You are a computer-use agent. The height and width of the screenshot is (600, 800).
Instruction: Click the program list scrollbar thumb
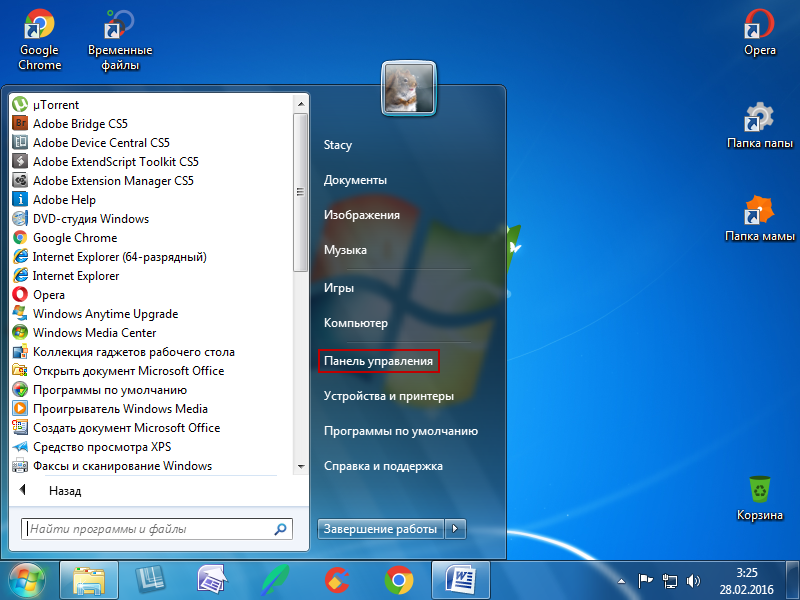pos(301,192)
